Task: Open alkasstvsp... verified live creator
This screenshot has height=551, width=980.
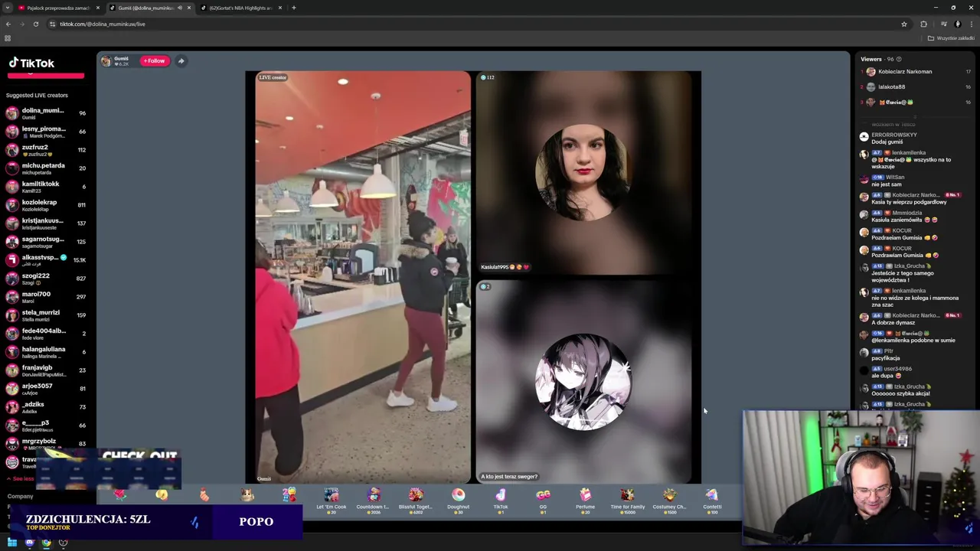Action: (x=46, y=260)
